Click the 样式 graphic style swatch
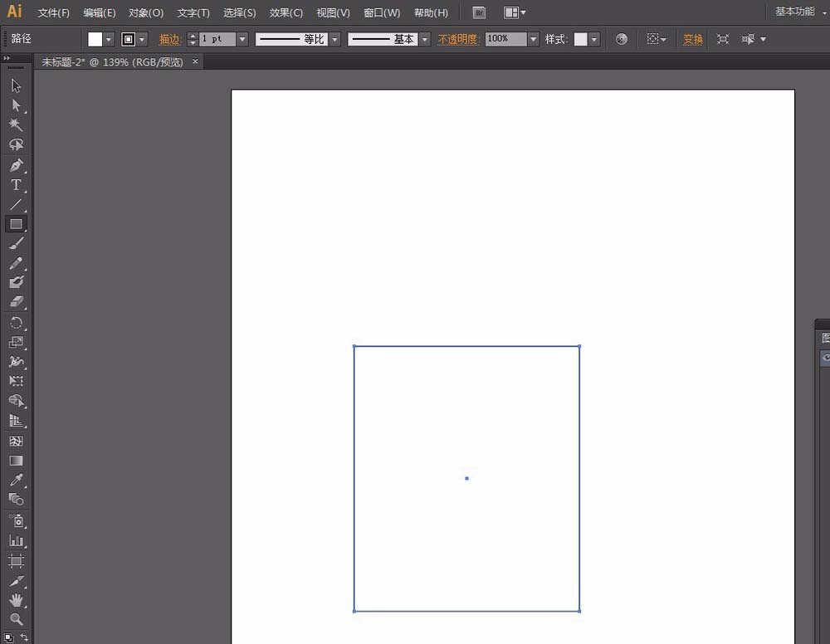 click(x=581, y=39)
